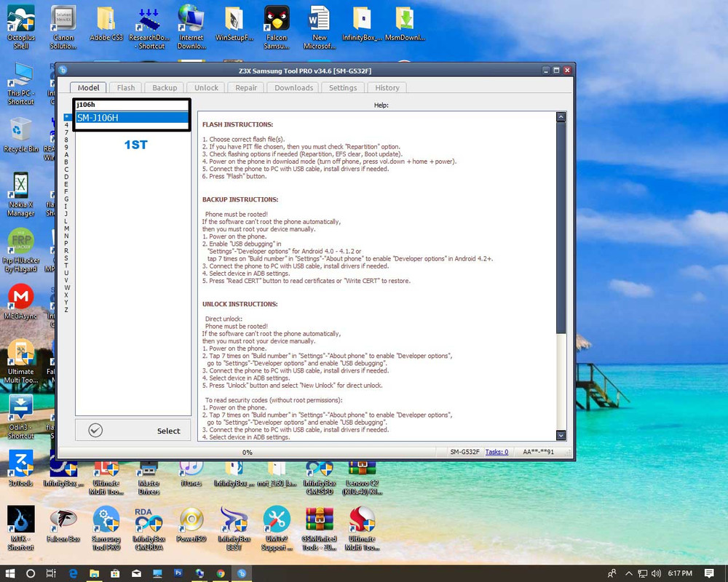Click the model search field containing j106h
This screenshot has width=728, height=582.
(131, 105)
